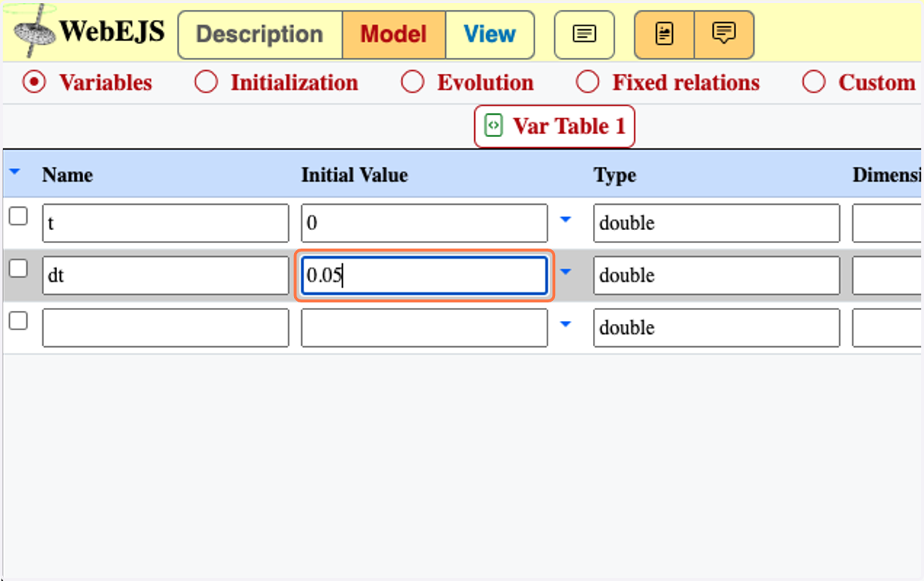Screen dimensions: 924x581
Task: Check the checkbox for variable dt row
Action: point(18,269)
